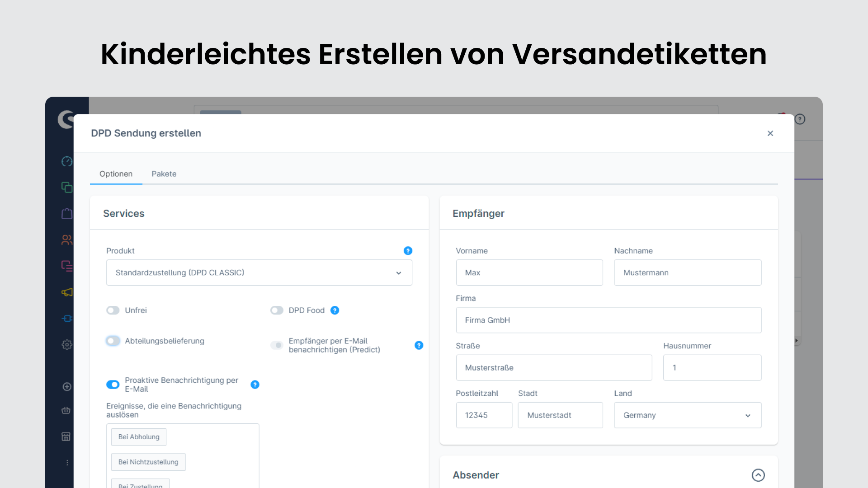This screenshot has width=868, height=488.
Task: Click the Services heading
Action: coord(124,213)
